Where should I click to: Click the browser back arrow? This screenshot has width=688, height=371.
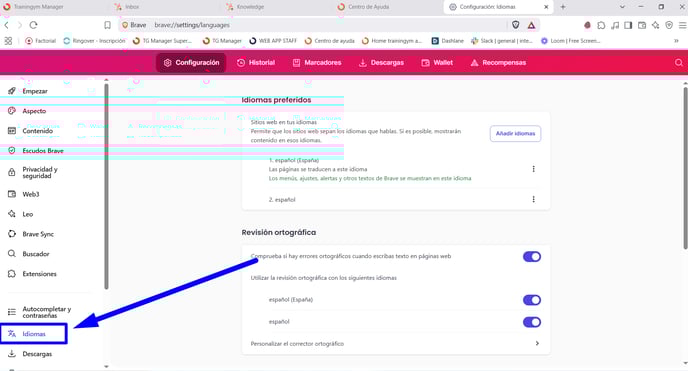[7, 25]
